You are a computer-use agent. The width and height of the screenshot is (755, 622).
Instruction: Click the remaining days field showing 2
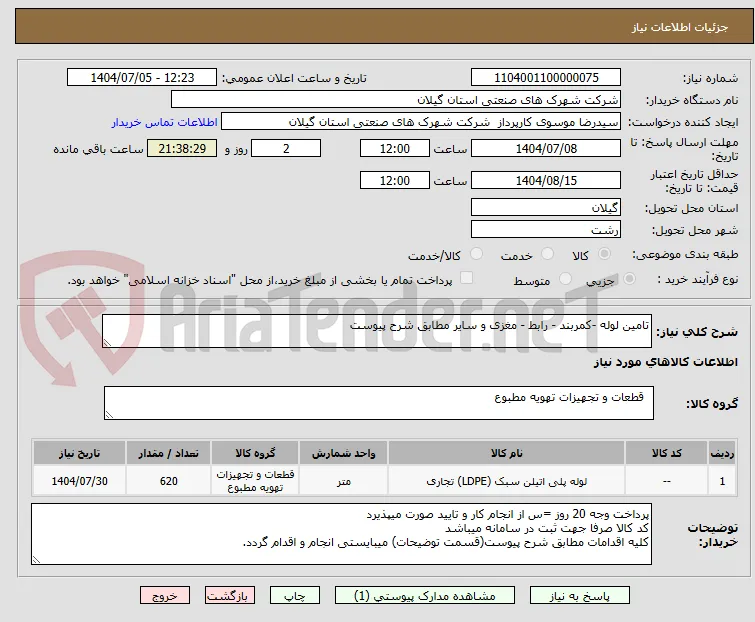pyautogui.click(x=286, y=148)
